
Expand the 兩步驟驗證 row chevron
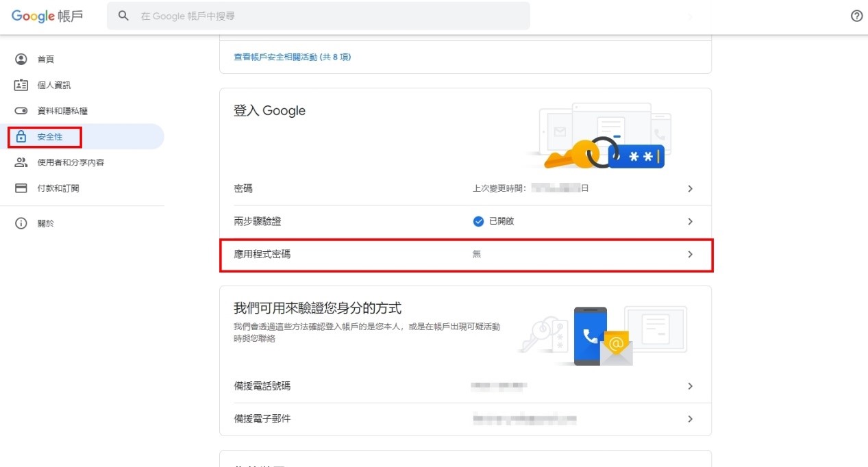click(x=690, y=221)
